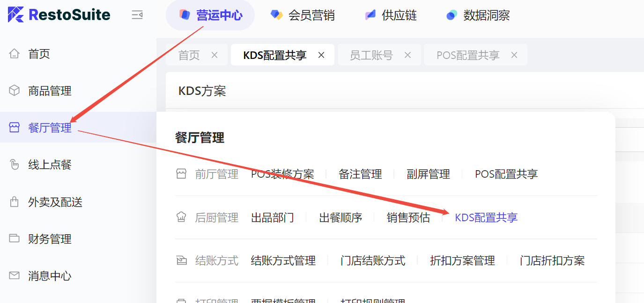Image resolution: width=644 pixels, height=303 pixels.
Task: Switch to 供应链 module
Action: click(391, 15)
